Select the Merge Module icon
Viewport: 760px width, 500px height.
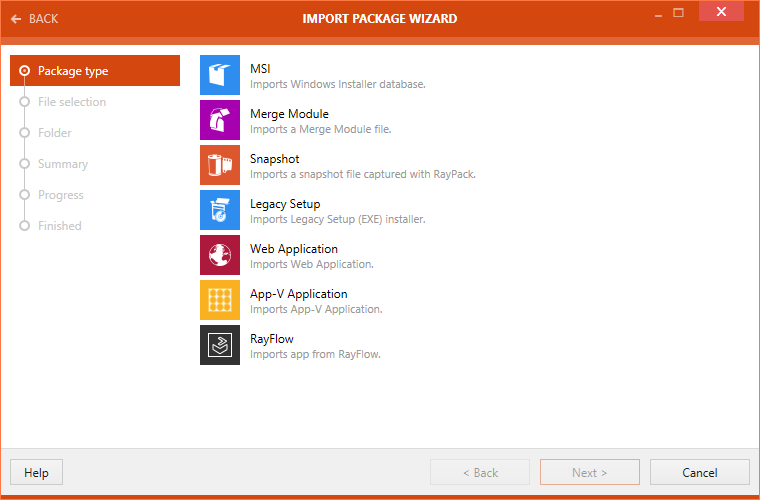220,120
